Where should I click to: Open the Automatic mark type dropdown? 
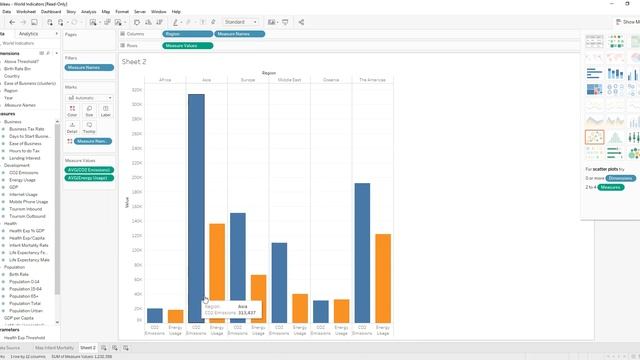point(89,98)
